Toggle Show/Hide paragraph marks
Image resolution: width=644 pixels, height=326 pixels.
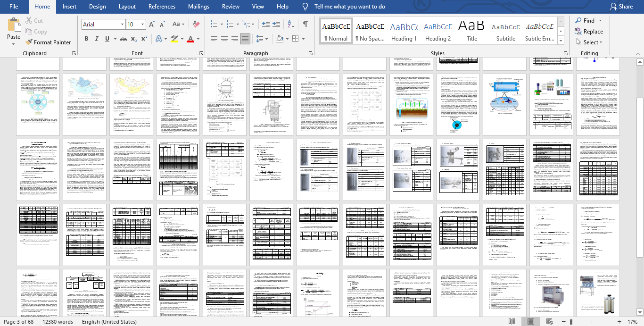[x=305, y=24]
